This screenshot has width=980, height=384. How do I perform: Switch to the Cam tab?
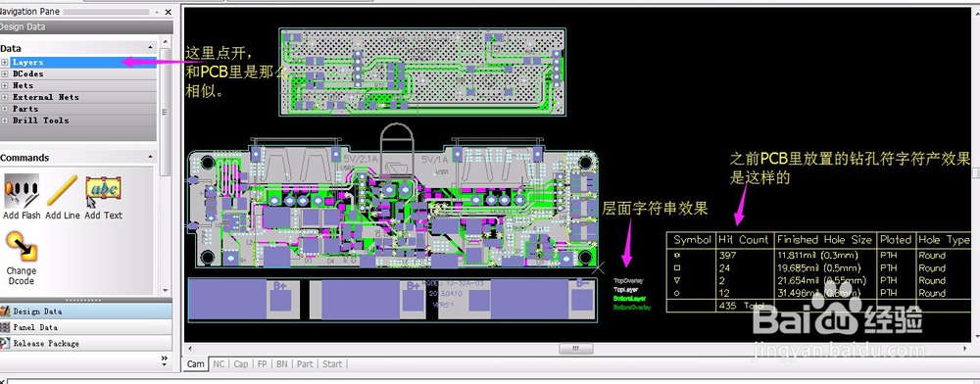tap(196, 363)
